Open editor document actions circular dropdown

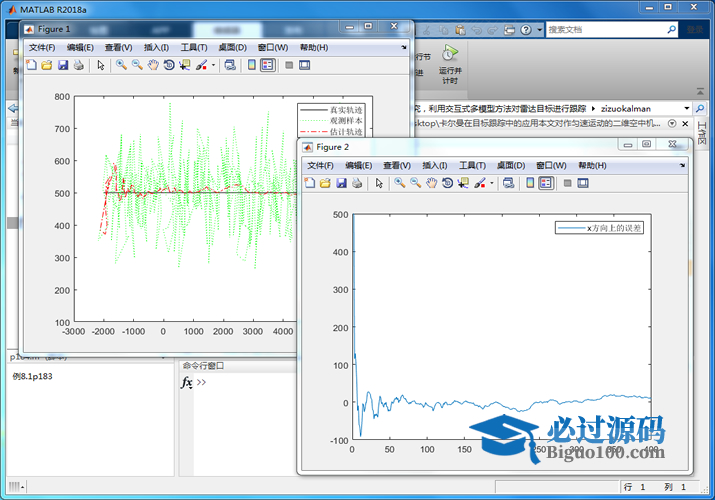click(672, 124)
